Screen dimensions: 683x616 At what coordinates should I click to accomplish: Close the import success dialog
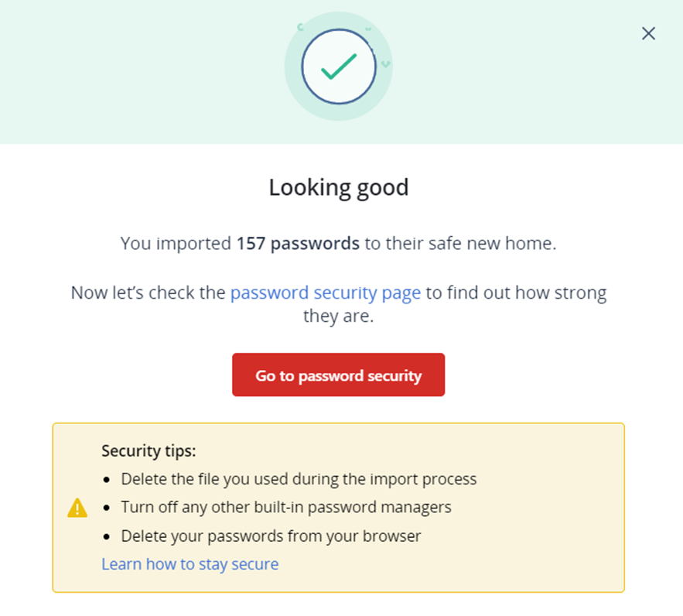coord(648,33)
